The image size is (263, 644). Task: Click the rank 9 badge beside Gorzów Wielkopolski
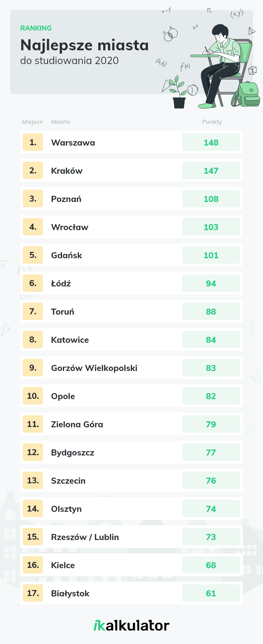[x=33, y=368]
